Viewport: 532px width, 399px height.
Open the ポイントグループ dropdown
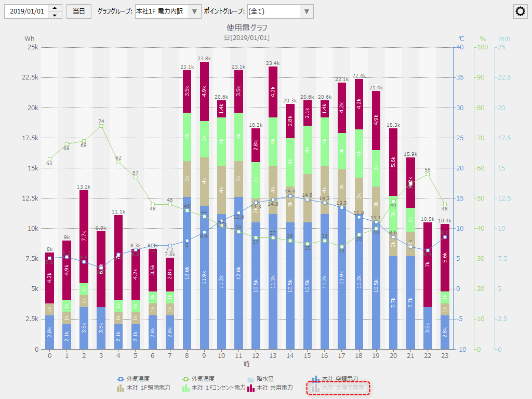click(x=307, y=11)
